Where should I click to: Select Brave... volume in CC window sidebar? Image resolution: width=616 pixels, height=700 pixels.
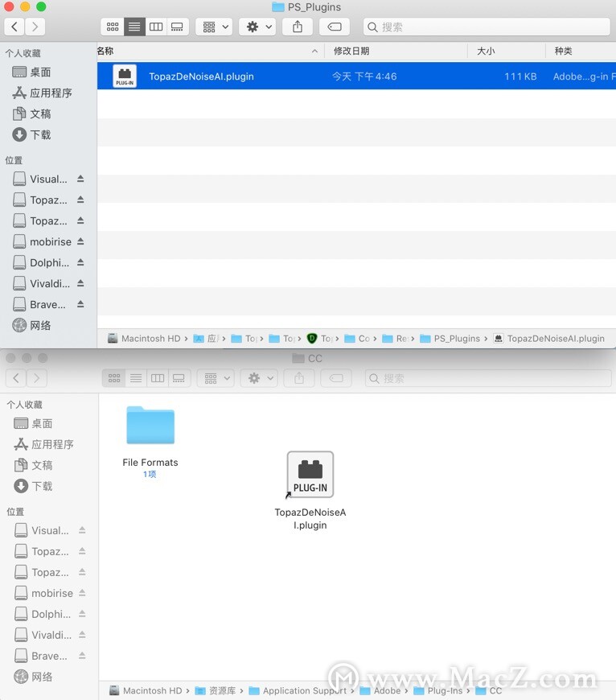[40, 656]
